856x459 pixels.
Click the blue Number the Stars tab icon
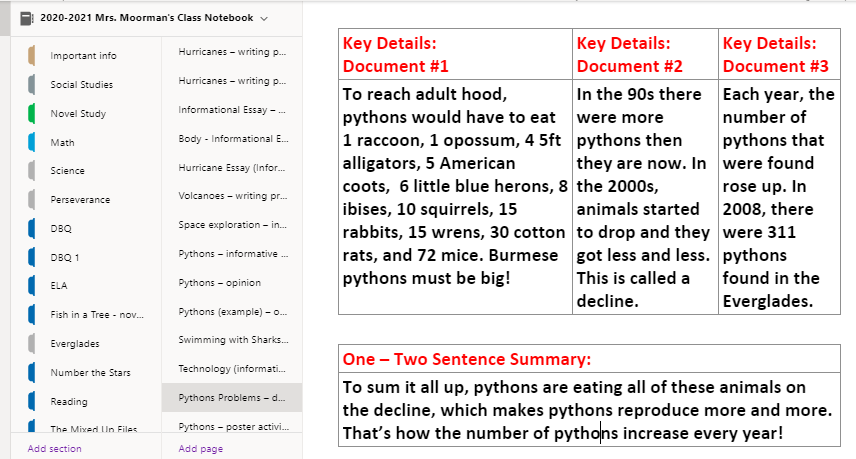(32, 373)
